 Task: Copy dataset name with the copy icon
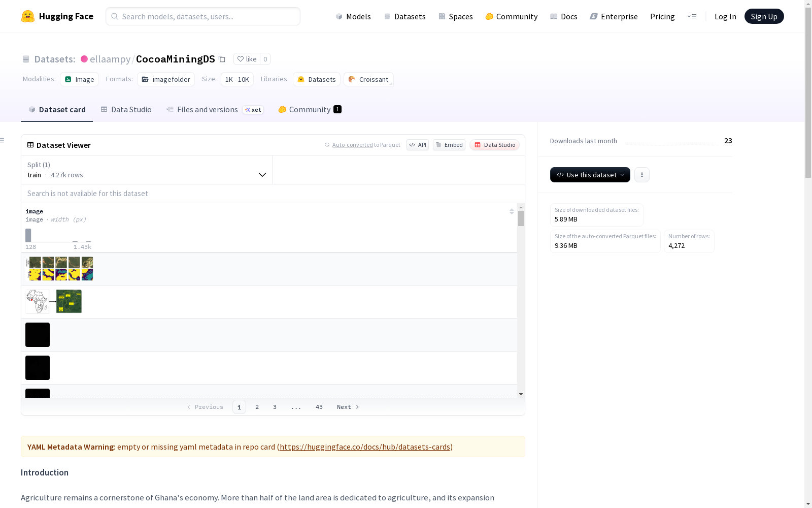click(222, 59)
